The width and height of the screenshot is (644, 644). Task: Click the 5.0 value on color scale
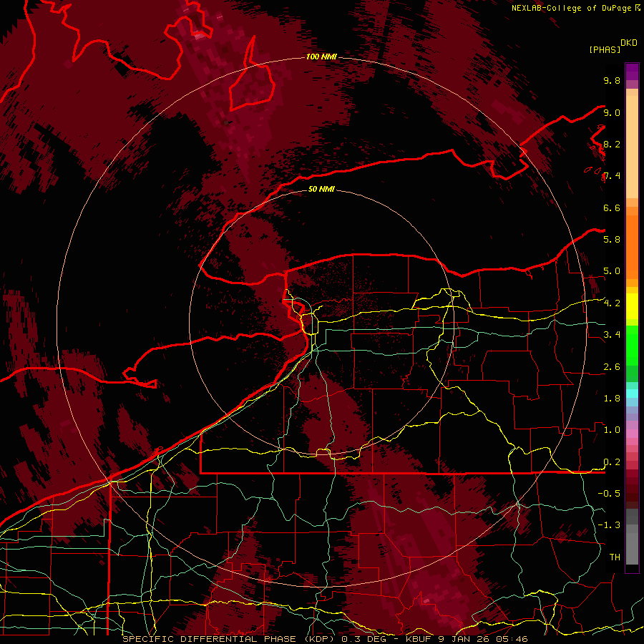tap(612, 271)
